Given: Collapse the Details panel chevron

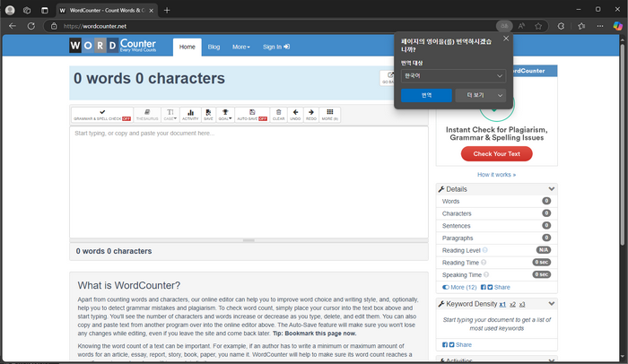Looking at the screenshot, I should (x=552, y=189).
